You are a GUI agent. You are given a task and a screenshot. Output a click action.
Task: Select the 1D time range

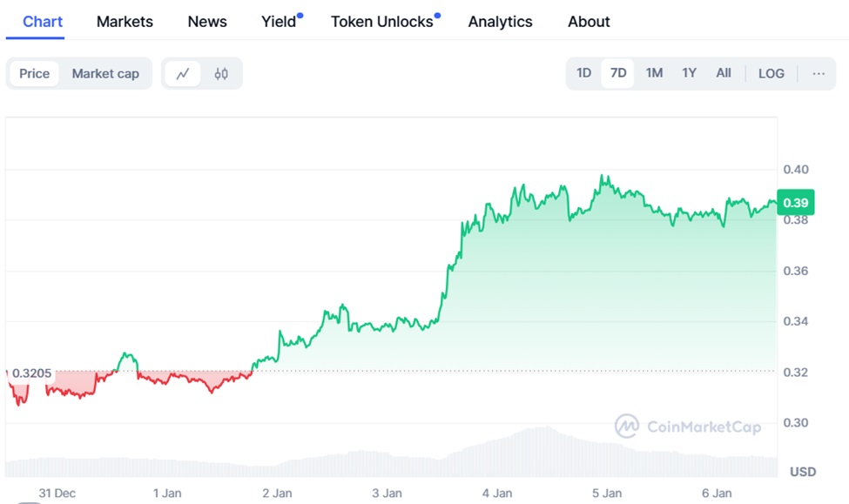click(584, 73)
